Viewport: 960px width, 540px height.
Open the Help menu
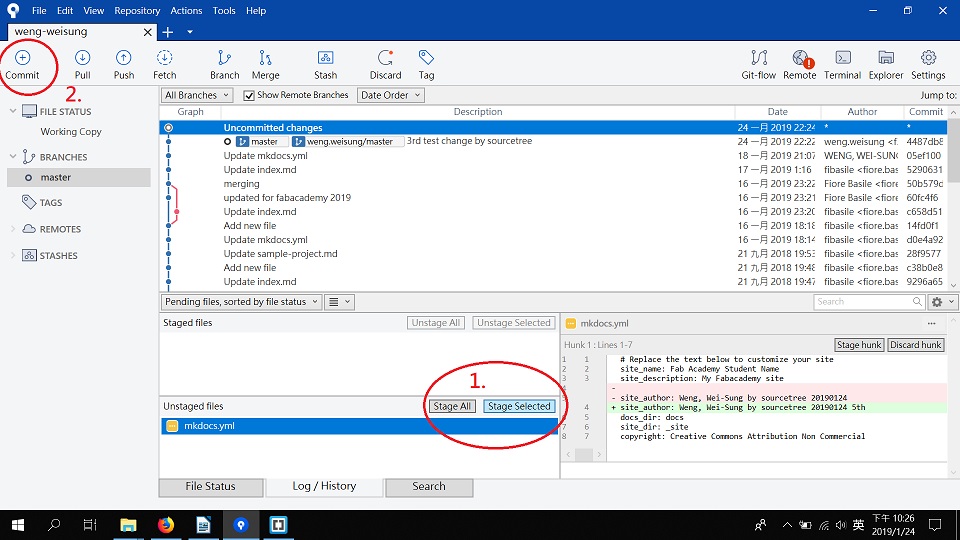coord(256,10)
